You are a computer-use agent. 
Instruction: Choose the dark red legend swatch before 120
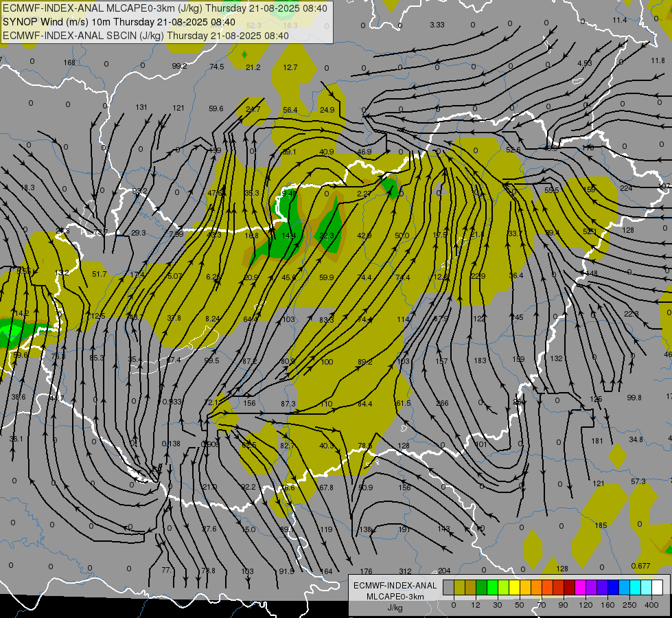click(x=569, y=587)
